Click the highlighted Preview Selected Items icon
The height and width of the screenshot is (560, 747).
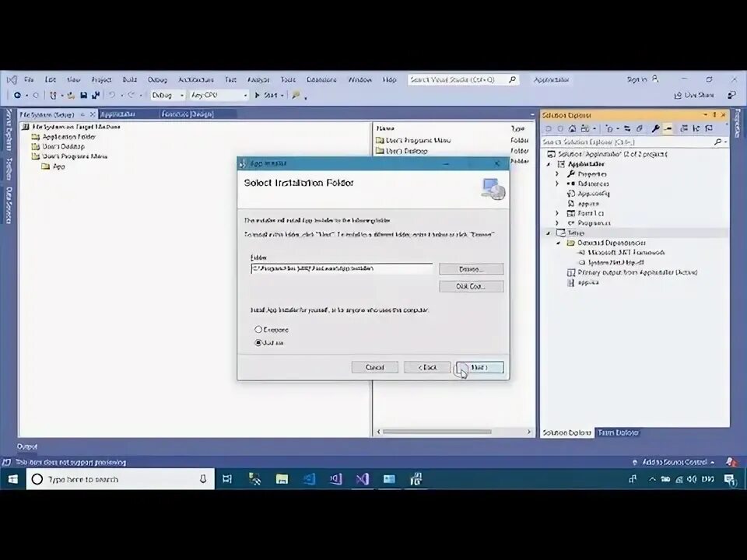(668, 128)
